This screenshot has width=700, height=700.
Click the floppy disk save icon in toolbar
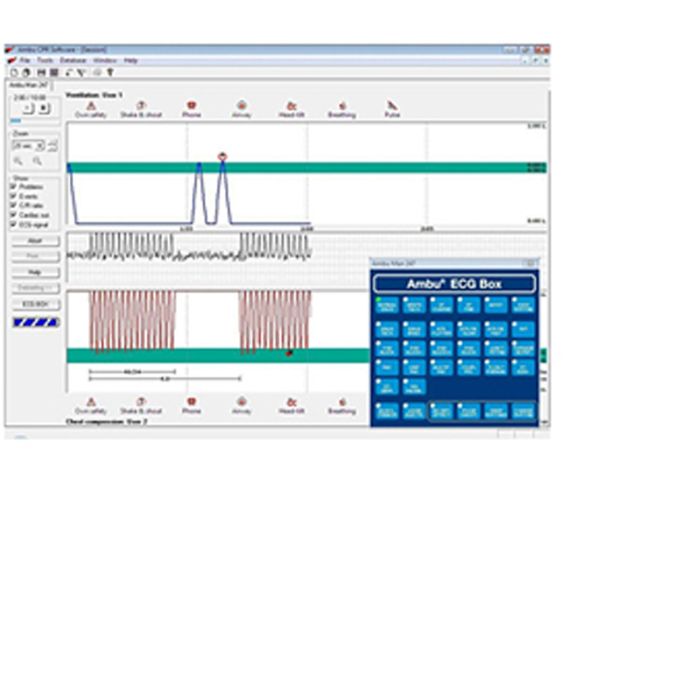coord(41,72)
